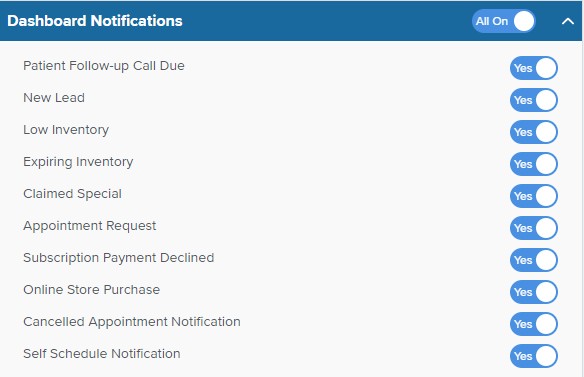This screenshot has width=584, height=377.
Task: Click the Low Inventory label text
Action: 66,130
